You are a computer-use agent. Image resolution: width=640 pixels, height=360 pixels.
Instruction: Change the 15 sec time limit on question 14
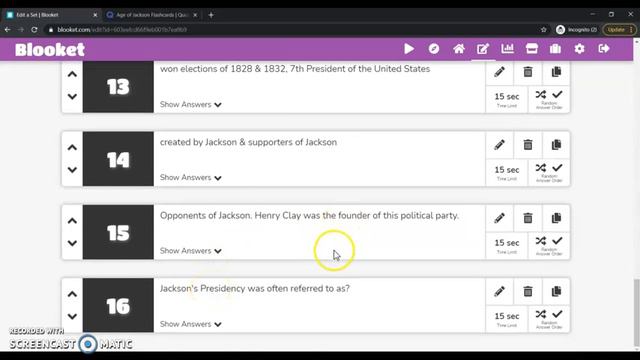(507, 172)
